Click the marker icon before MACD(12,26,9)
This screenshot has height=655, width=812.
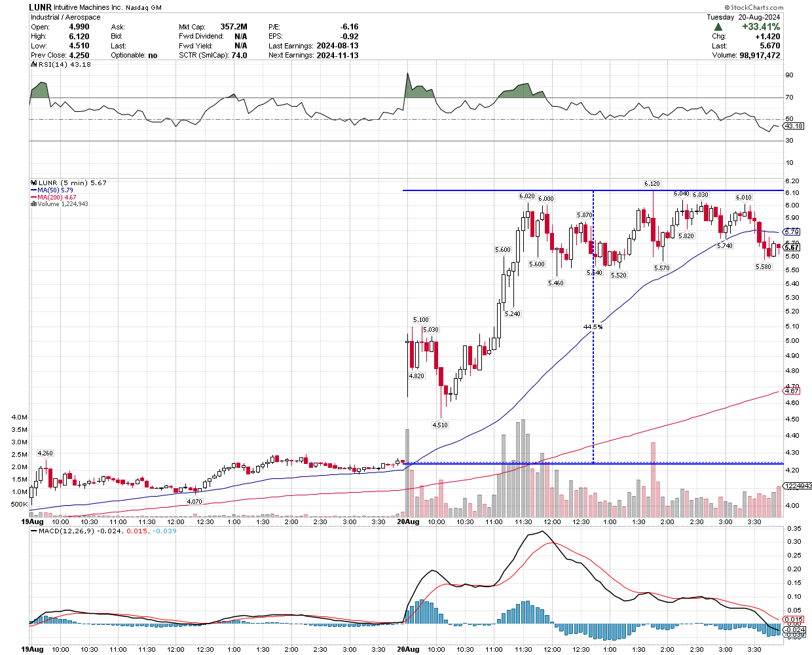tap(34, 531)
